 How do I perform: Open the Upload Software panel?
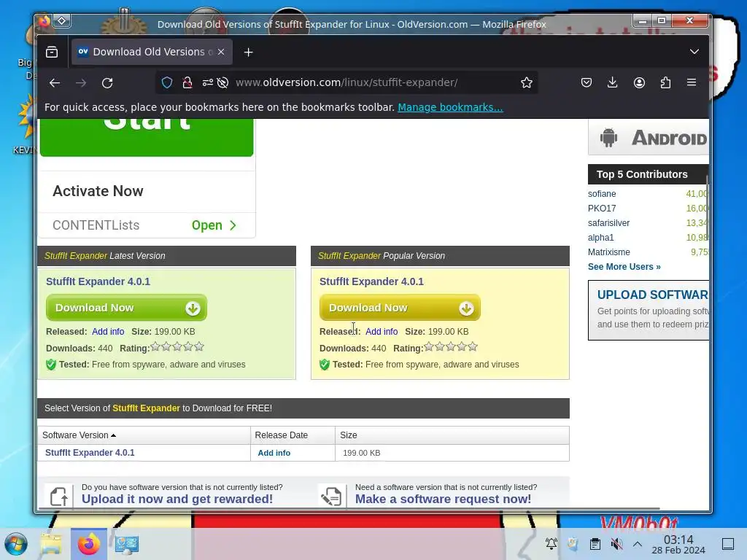click(649, 310)
